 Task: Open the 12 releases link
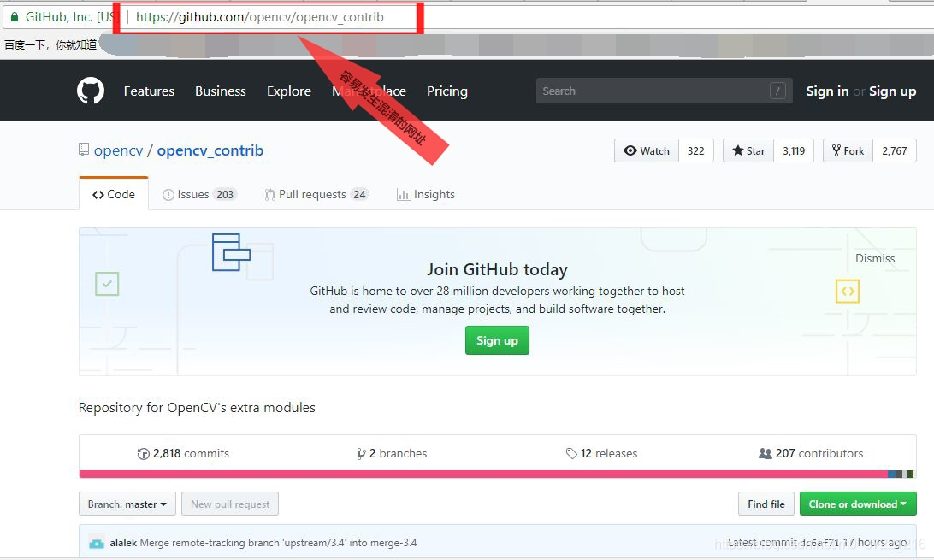601,453
